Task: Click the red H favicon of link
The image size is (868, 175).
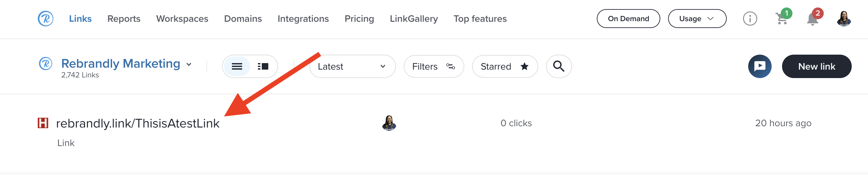Action: (x=43, y=123)
